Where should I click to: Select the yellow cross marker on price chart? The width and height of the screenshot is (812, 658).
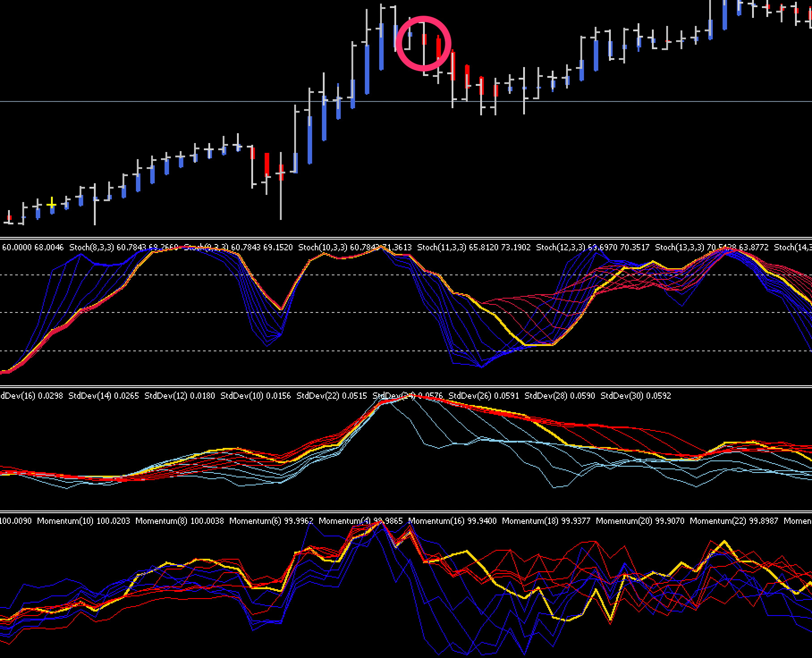(x=52, y=205)
